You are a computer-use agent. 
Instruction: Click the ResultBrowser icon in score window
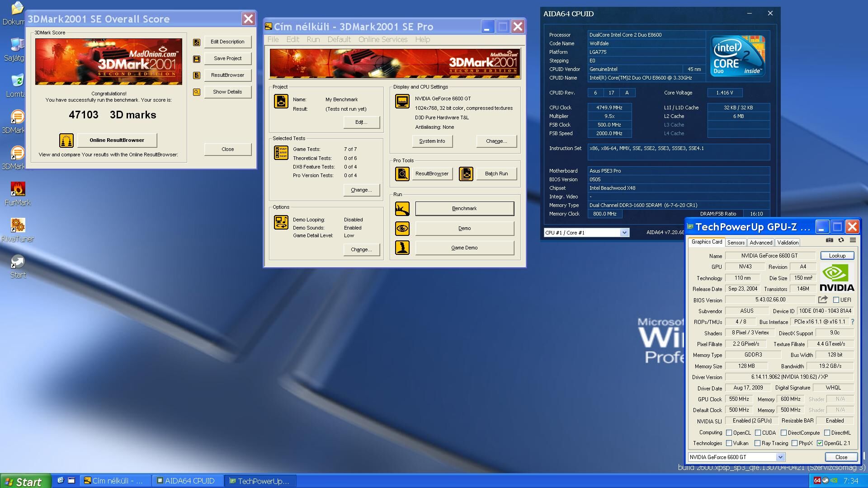197,75
